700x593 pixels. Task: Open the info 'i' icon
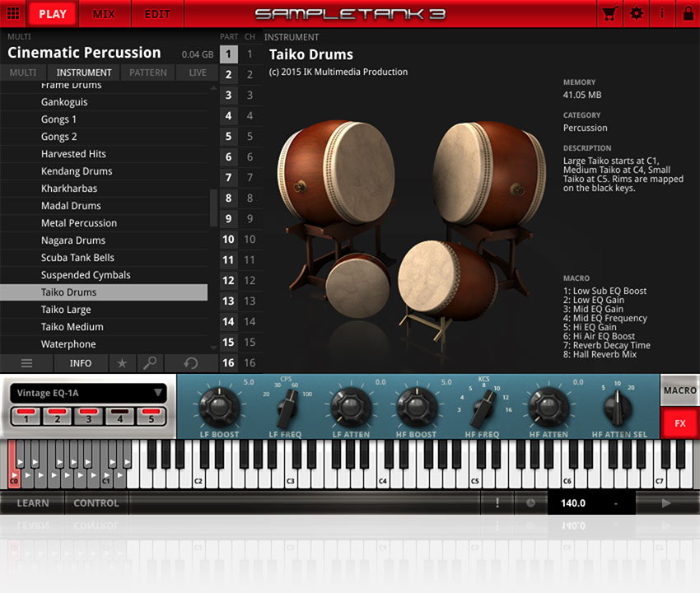pyautogui.click(x=661, y=13)
